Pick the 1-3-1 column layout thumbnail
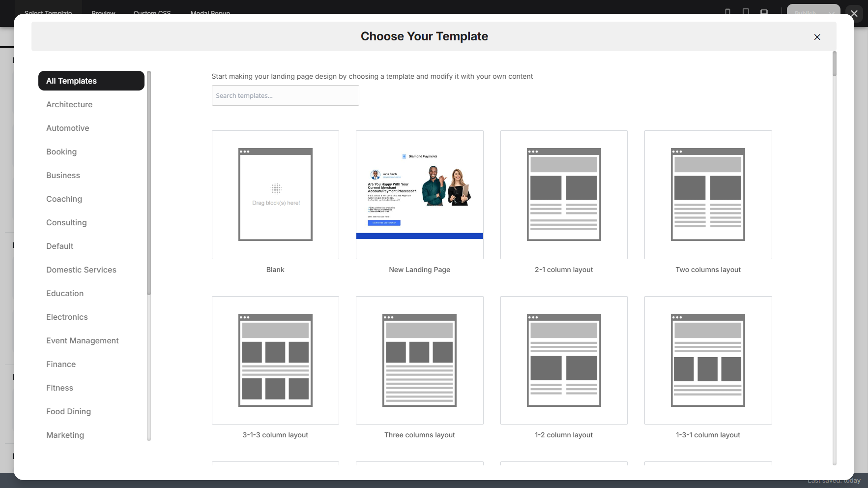 [x=708, y=360]
